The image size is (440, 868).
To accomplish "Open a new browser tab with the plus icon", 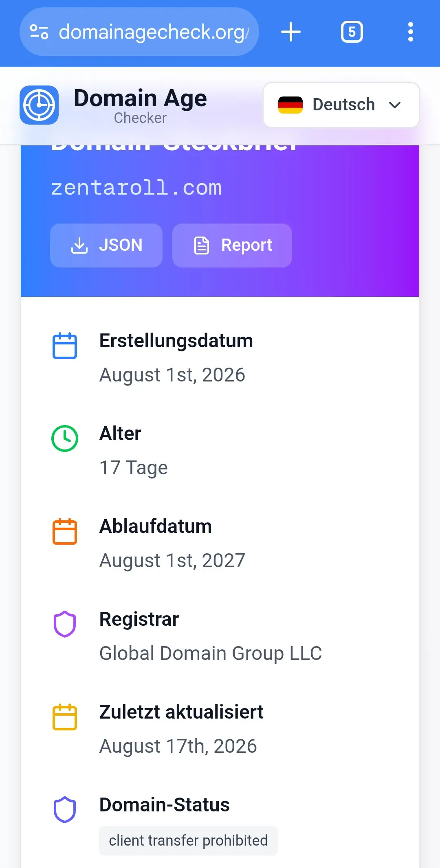I will 291,32.
